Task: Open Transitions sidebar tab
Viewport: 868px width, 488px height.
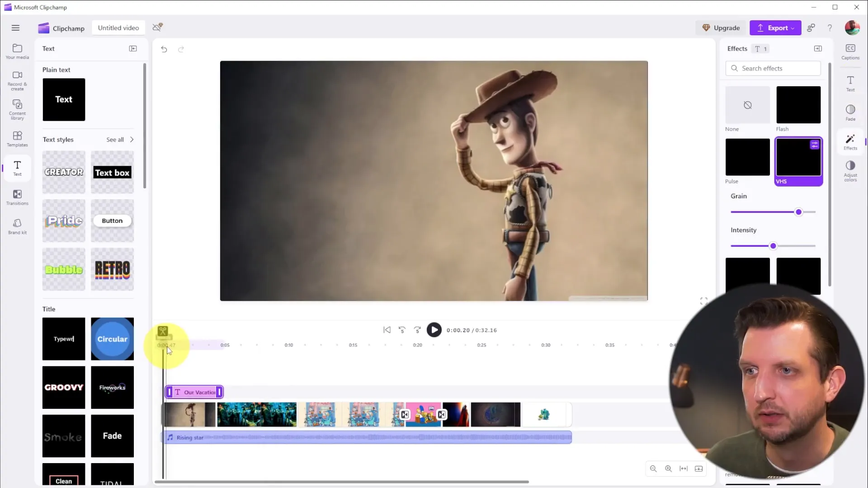Action: coord(17,197)
